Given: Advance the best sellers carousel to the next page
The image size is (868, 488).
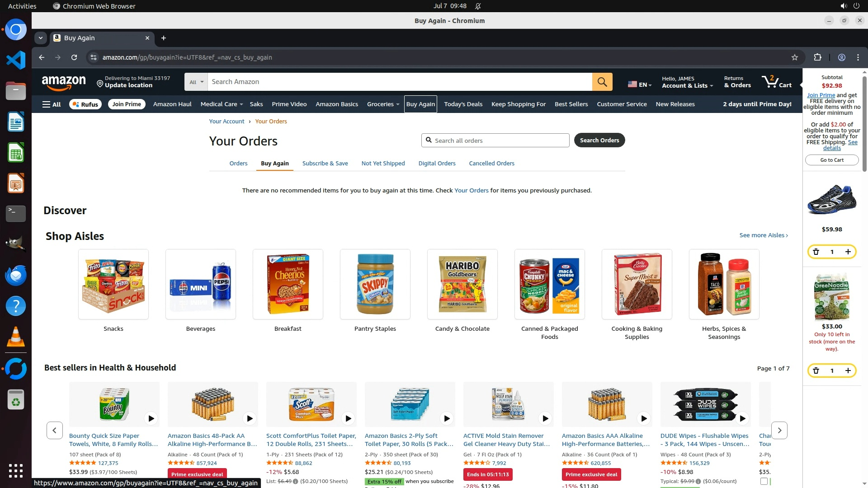Looking at the screenshot, I should point(779,431).
